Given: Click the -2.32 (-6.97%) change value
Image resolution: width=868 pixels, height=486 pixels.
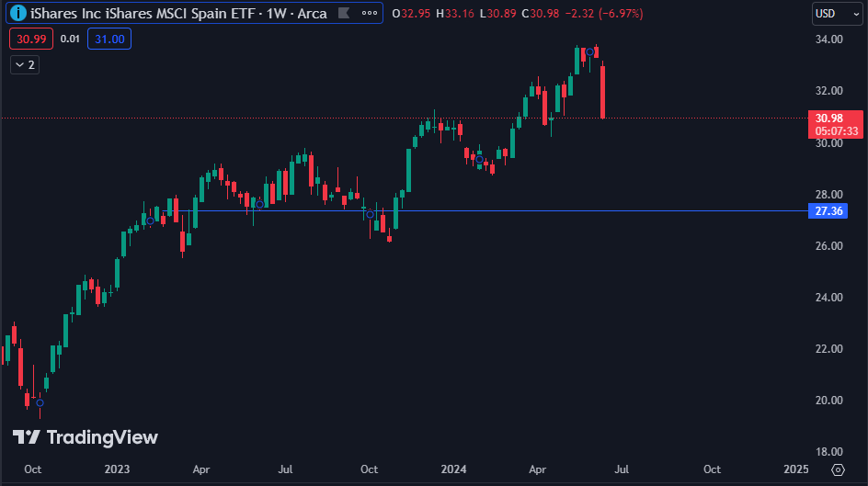Looking at the screenshot, I should [604, 13].
